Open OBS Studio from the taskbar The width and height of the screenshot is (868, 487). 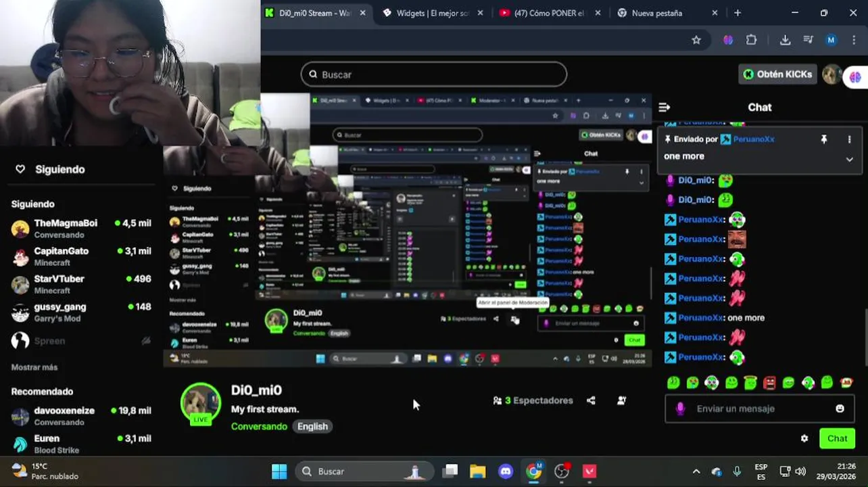click(x=562, y=471)
